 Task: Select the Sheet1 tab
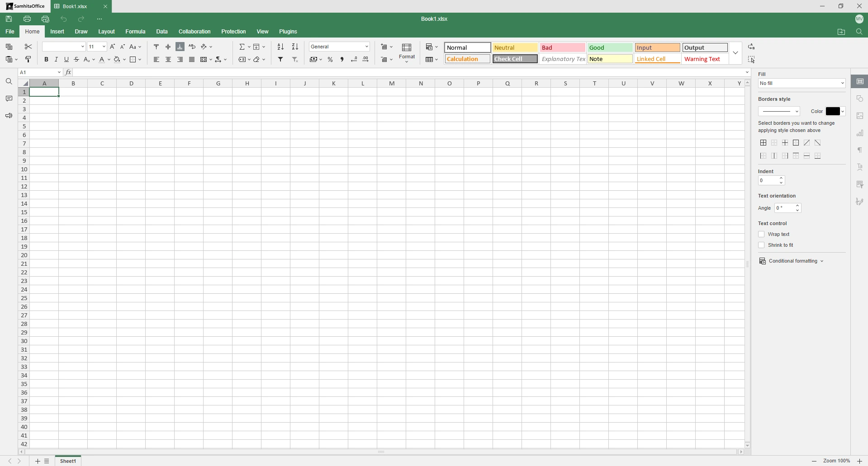[68, 461]
